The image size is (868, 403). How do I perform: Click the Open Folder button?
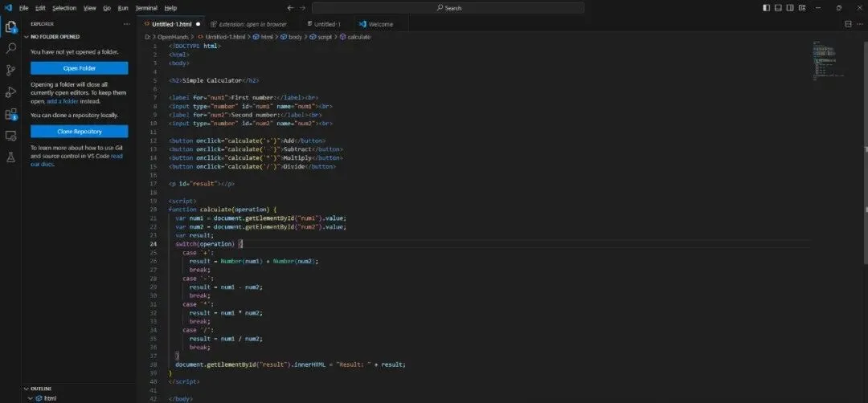tap(79, 68)
